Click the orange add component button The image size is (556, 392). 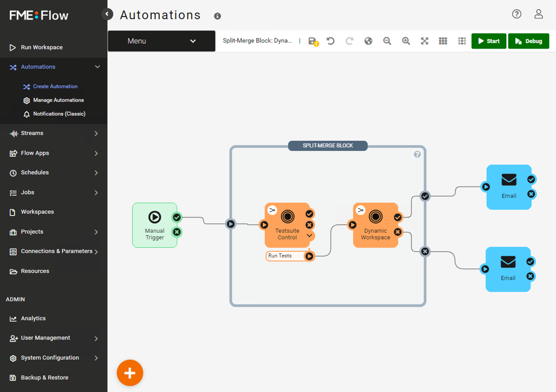pos(130,373)
